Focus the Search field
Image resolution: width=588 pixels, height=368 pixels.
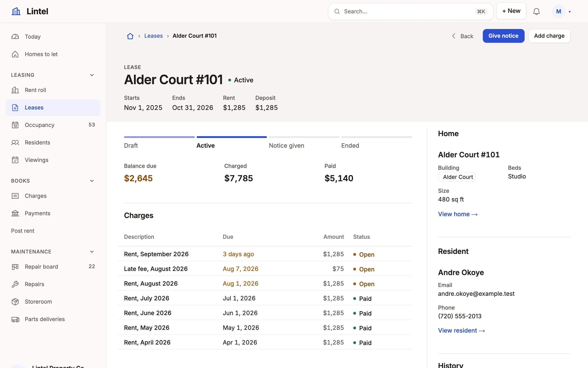point(410,11)
